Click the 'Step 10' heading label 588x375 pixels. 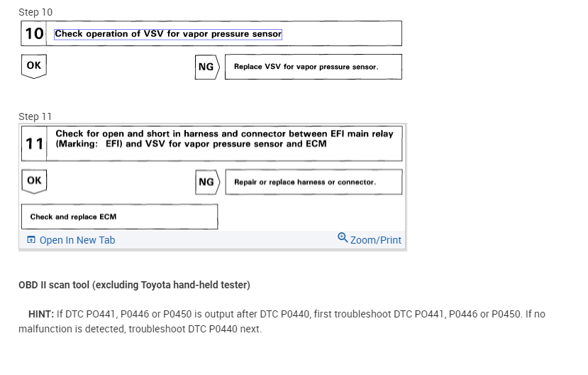click(x=35, y=12)
